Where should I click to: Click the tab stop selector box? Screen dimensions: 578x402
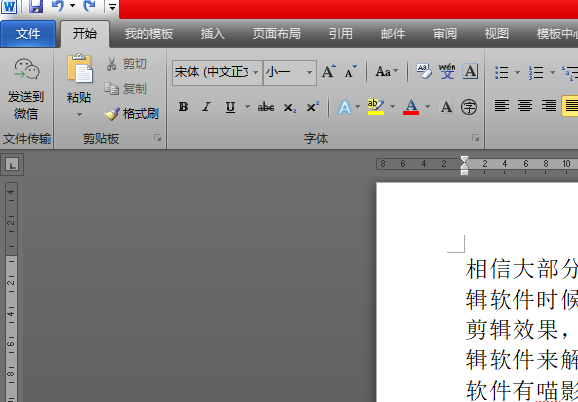12,165
